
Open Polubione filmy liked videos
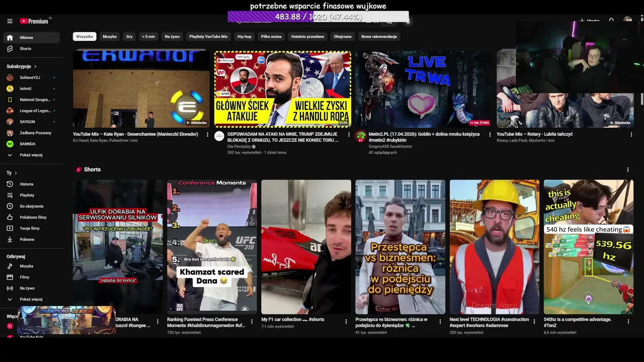[x=32, y=217]
